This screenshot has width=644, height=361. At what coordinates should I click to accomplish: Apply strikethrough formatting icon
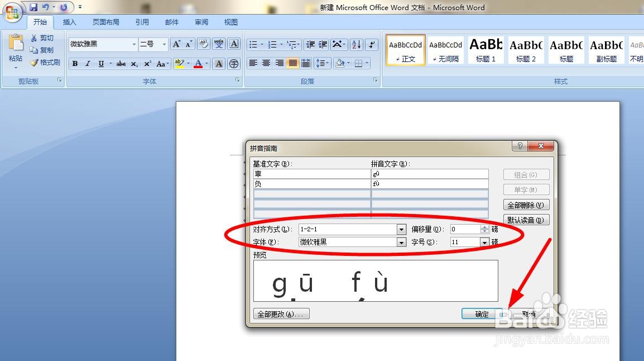pyautogui.click(x=121, y=63)
